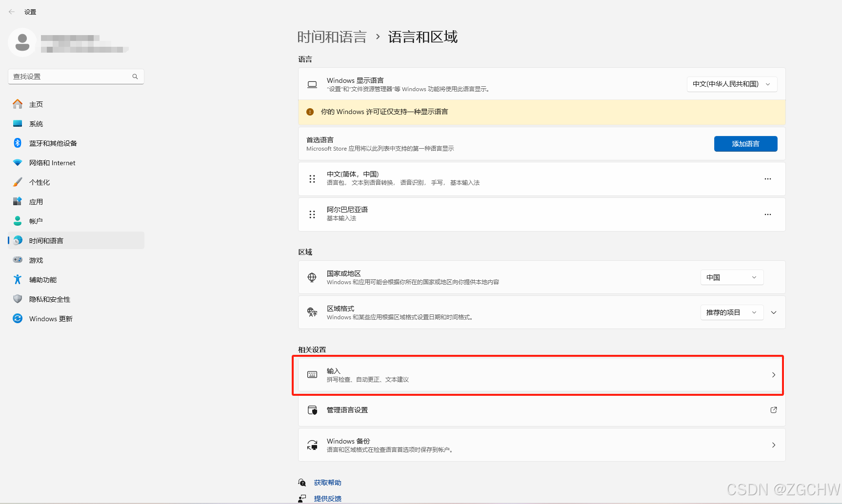This screenshot has width=842, height=504.
Task: Open Windows 显示语言 dropdown 中文(中华人民共和国)
Action: point(732,84)
